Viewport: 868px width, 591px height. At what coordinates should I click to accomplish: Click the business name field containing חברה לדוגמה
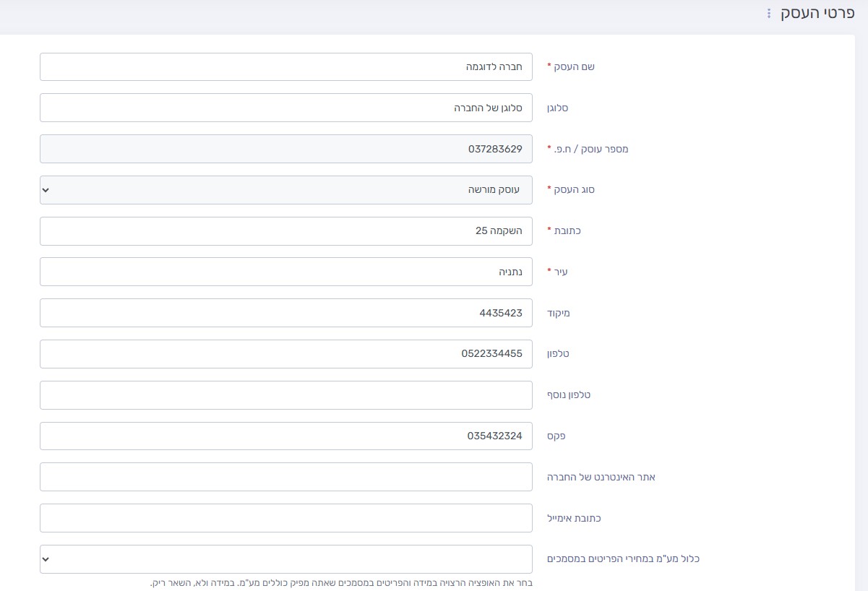point(285,66)
